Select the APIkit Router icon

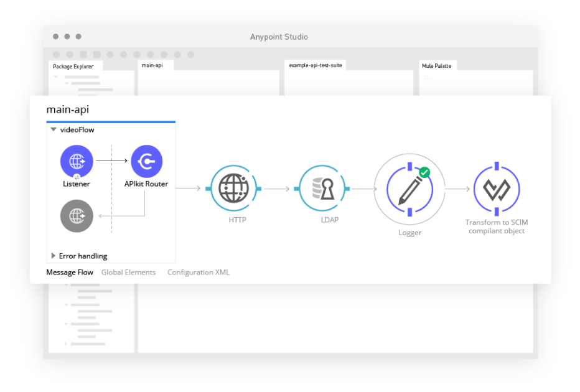(146, 161)
